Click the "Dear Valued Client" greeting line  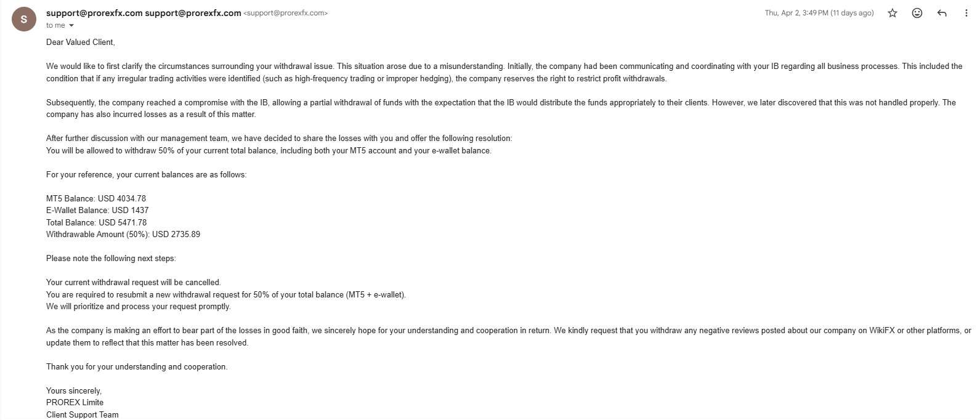[x=80, y=42]
